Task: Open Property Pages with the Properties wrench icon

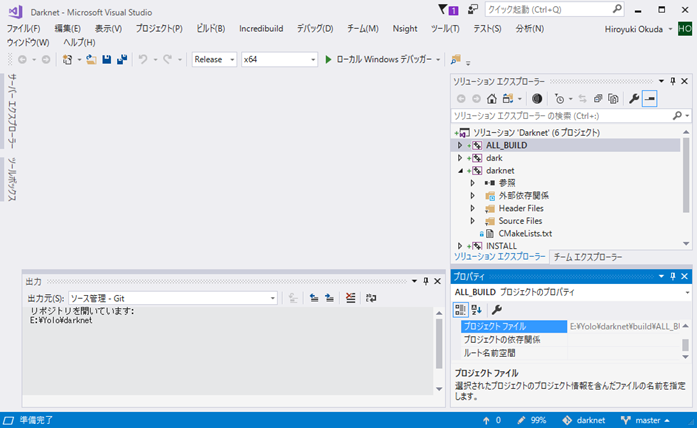Action: (x=497, y=310)
